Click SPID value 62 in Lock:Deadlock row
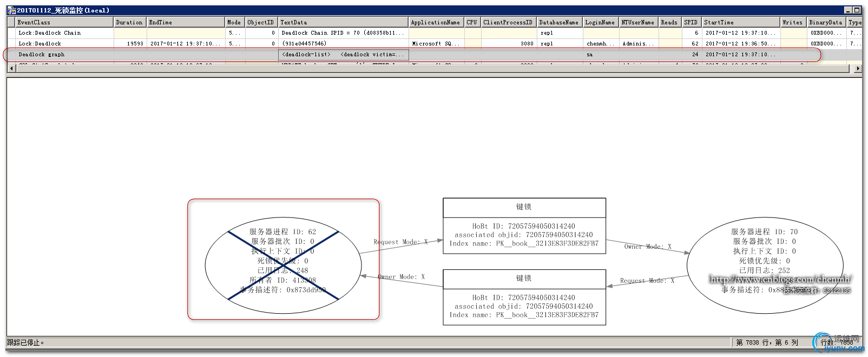This screenshot has height=357, width=868. tap(692, 44)
